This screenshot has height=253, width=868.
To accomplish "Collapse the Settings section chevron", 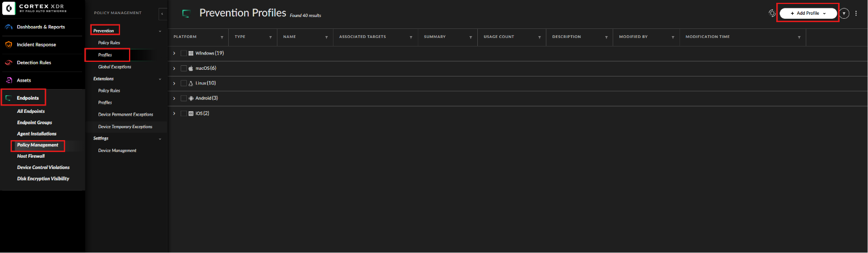I will (x=160, y=138).
